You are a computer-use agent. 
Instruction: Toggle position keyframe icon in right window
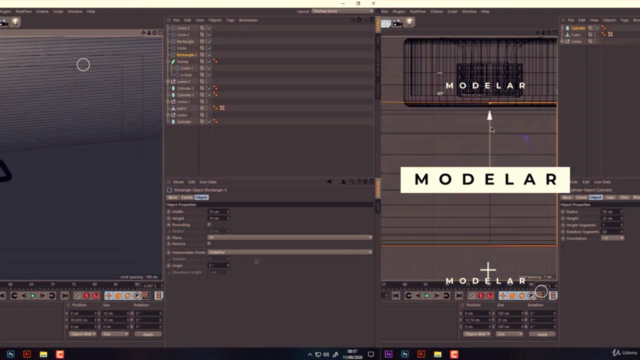(503, 296)
